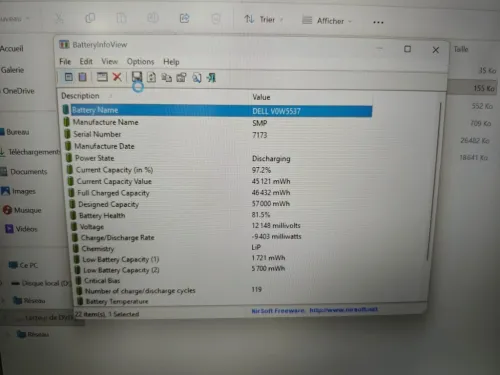Image resolution: width=500 pixels, height=375 pixels.
Task: Select the Manufacture Date row
Action: (217, 146)
